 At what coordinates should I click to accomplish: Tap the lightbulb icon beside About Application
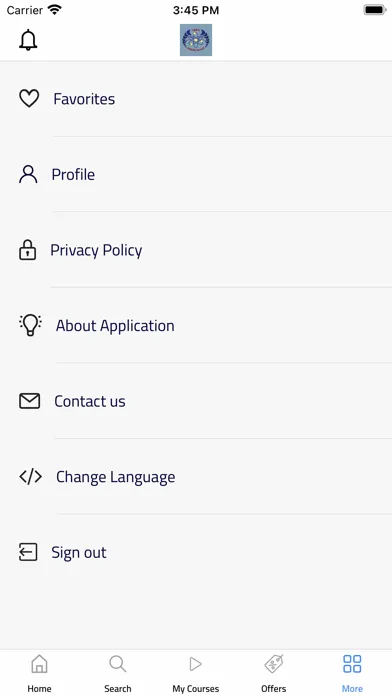[x=30, y=325]
